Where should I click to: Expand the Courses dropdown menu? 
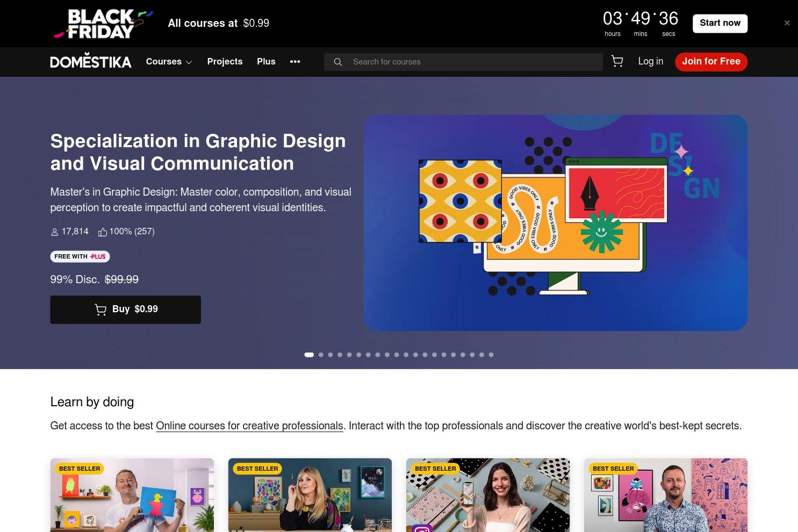169,62
